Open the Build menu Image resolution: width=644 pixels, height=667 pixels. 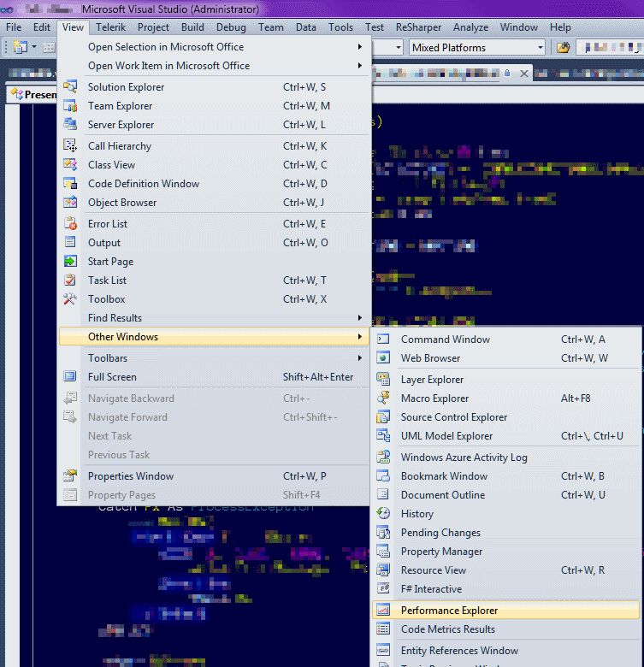[x=192, y=27]
